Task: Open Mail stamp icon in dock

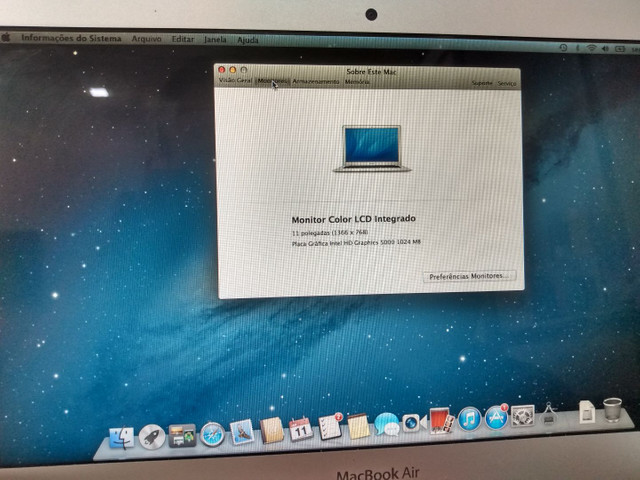Action: pyautogui.click(x=242, y=432)
